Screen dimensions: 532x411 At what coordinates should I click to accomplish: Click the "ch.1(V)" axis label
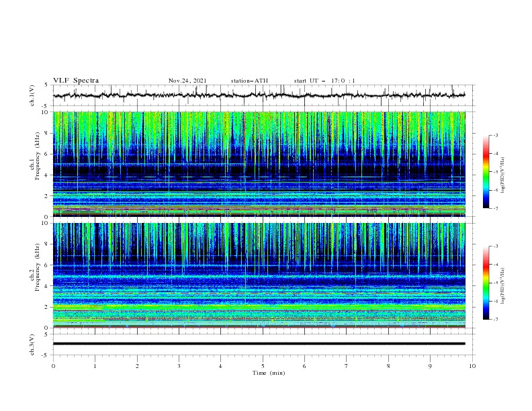pyautogui.click(x=32, y=95)
